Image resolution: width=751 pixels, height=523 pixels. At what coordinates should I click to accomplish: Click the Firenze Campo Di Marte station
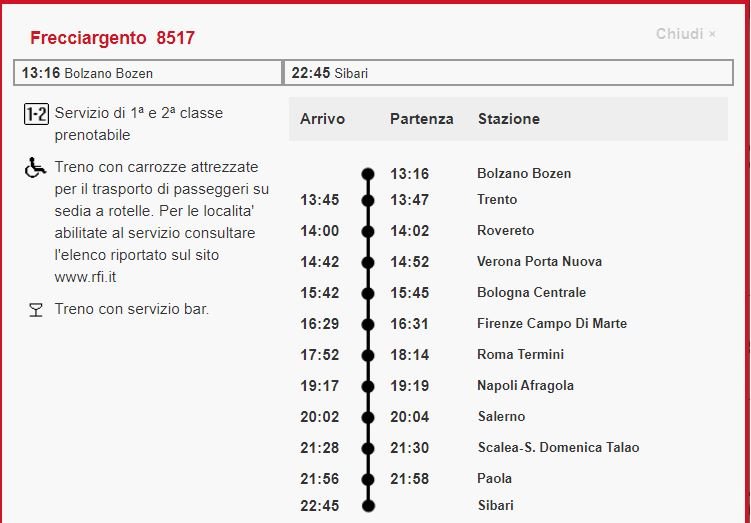pyautogui.click(x=552, y=324)
